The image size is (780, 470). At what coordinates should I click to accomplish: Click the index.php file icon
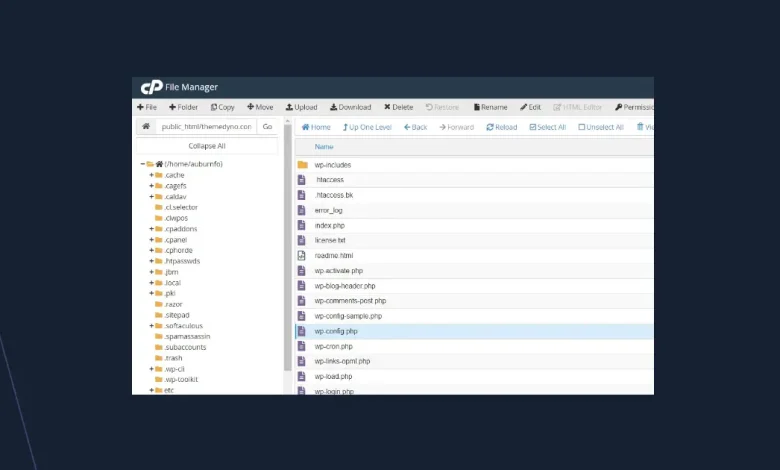tap(301, 225)
